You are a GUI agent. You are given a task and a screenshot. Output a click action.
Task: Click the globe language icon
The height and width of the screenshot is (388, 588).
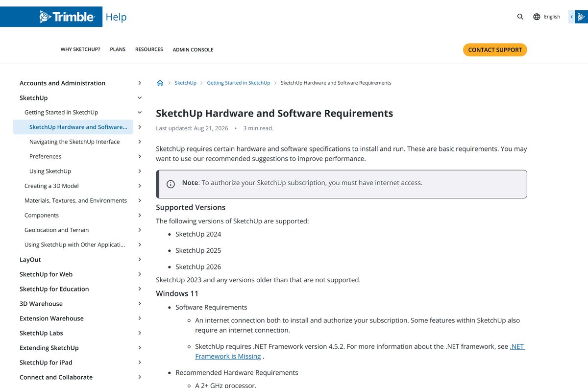[x=537, y=17]
